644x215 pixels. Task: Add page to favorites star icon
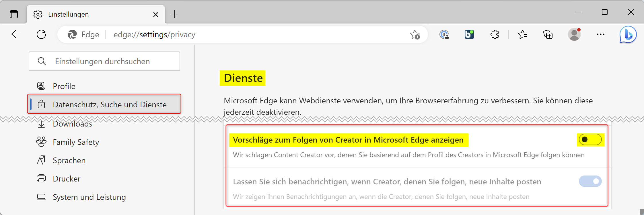point(415,35)
